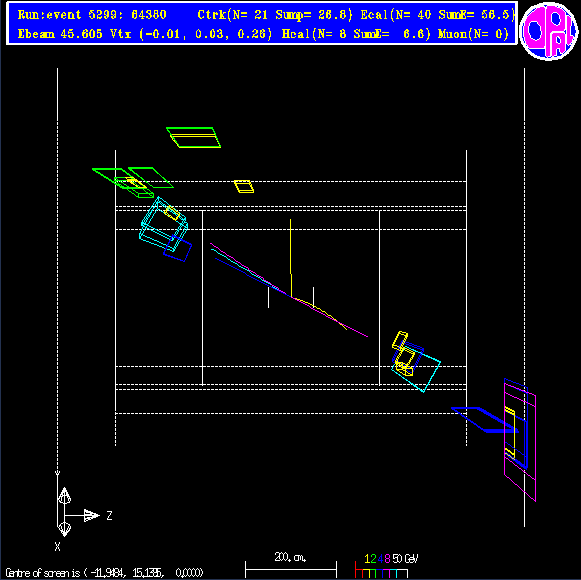The height and width of the screenshot is (580, 581).
Task: Click the Ebeam 45.605 readout in the header
Action: (60, 34)
